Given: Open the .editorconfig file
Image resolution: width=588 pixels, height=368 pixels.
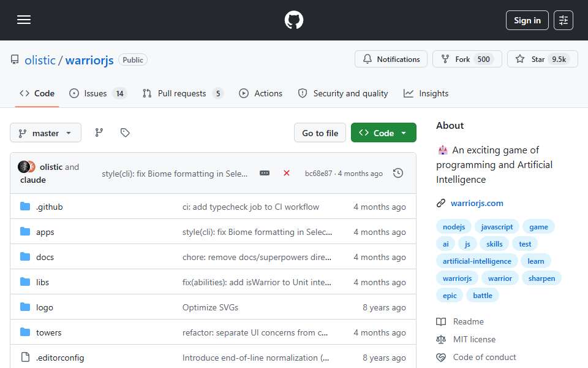Looking at the screenshot, I should coord(60,358).
